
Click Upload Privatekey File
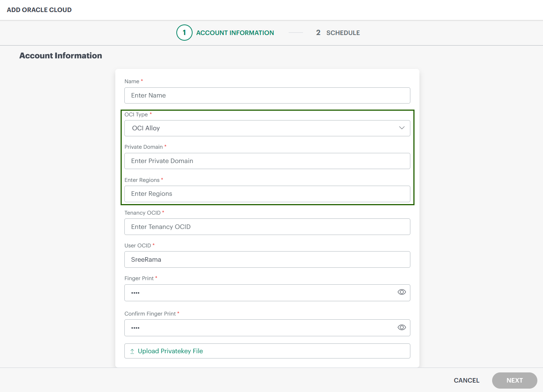[170, 351]
